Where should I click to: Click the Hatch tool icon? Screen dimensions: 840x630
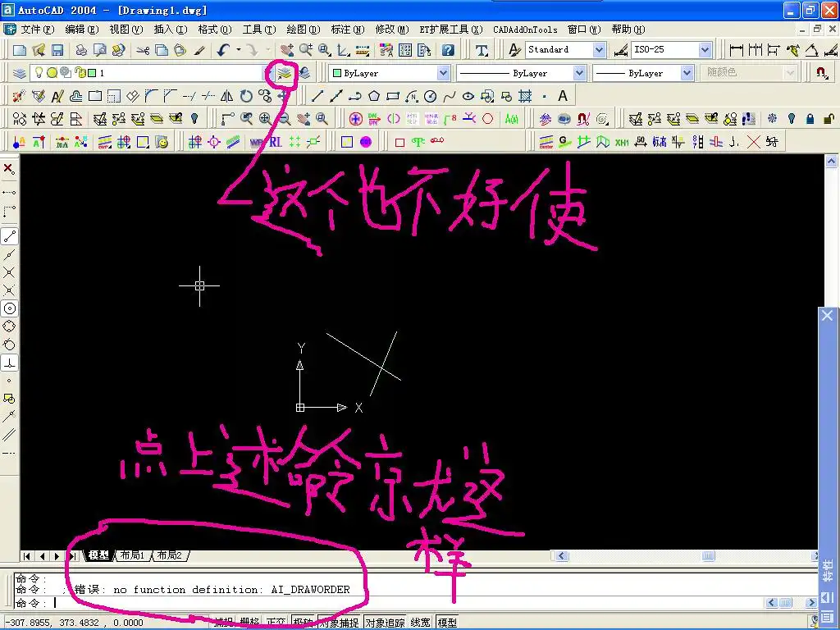525,97
